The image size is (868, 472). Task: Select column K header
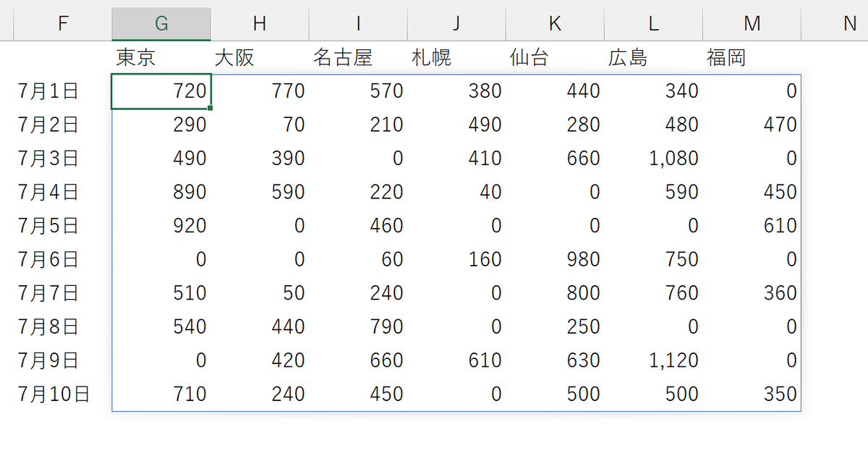pos(555,24)
